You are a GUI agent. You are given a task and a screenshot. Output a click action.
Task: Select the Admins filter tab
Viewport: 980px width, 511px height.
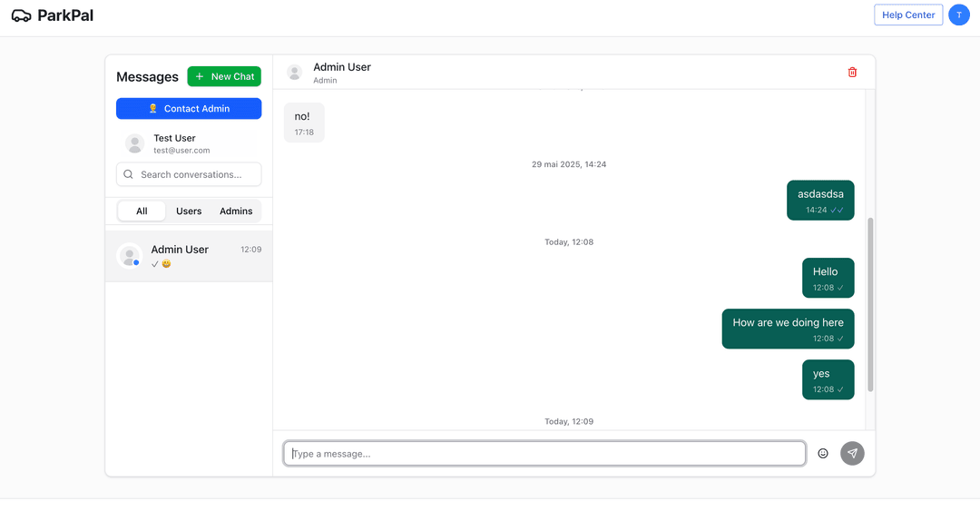(x=236, y=211)
